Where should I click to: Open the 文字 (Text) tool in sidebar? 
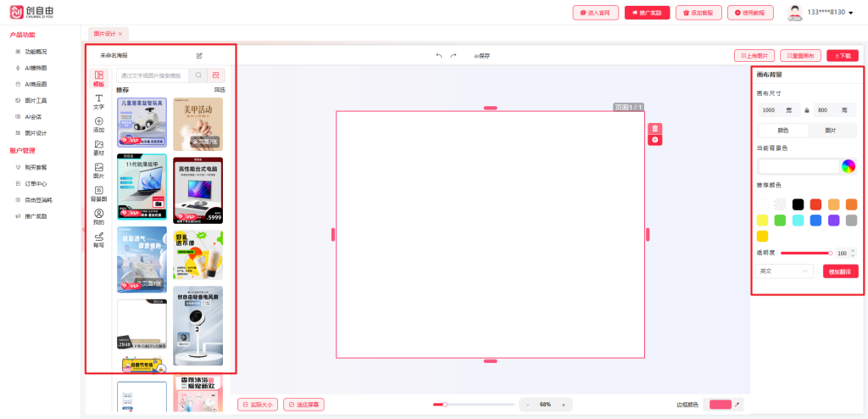[x=99, y=102]
